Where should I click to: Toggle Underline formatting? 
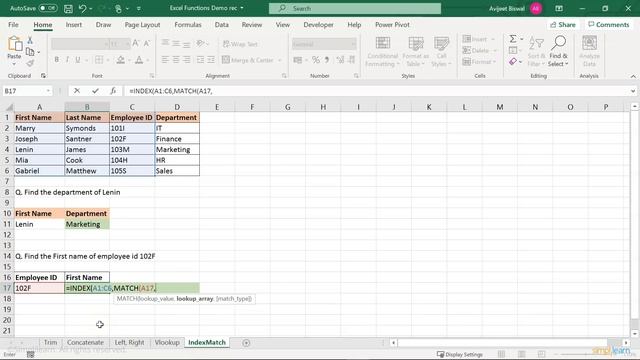click(78, 60)
